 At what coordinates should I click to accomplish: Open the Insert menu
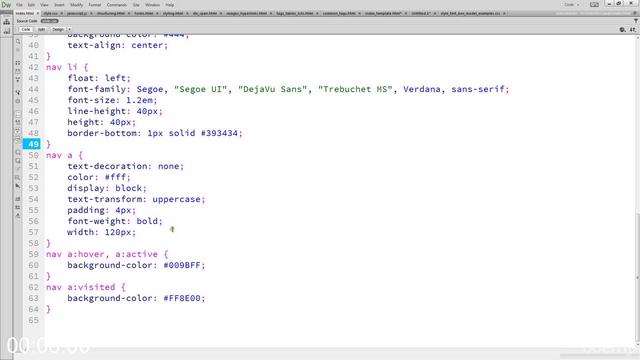59,5
